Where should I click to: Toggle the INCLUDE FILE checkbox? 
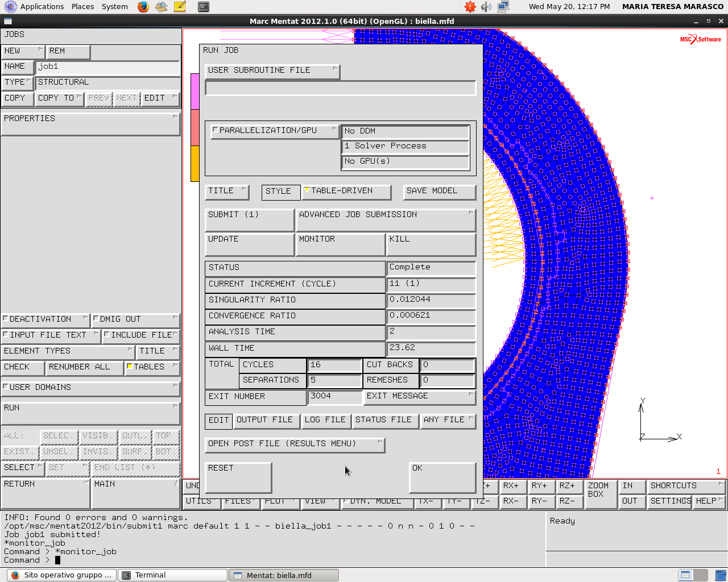[106, 335]
